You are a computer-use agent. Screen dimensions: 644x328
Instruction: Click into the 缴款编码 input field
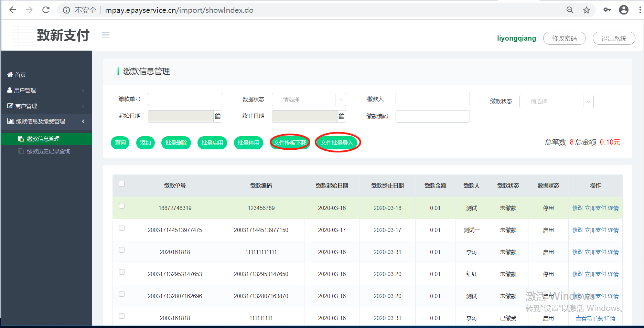433,116
